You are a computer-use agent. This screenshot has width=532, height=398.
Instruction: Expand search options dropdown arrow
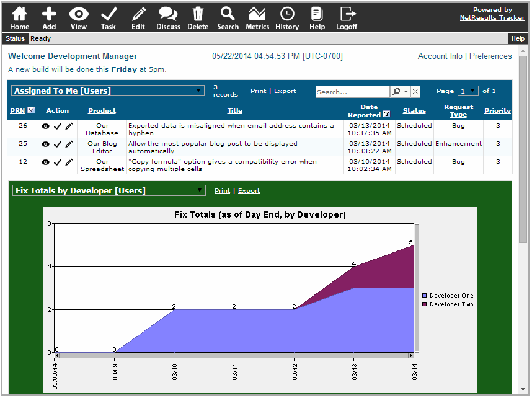click(406, 92)
